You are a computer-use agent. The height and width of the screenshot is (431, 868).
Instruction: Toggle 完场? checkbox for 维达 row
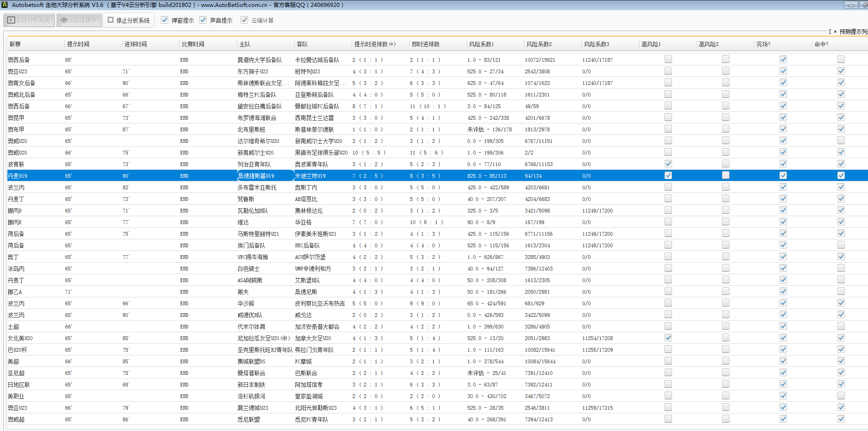coord(783,222)
